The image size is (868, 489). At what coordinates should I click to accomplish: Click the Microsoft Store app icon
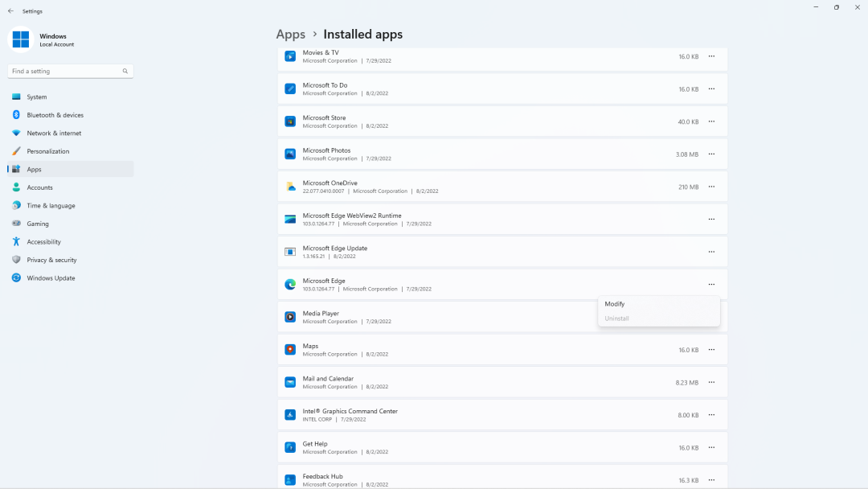289,121
